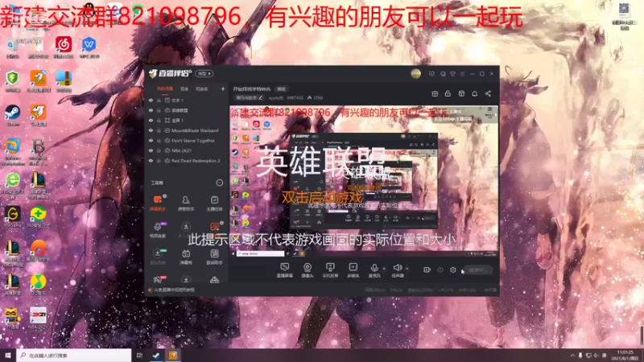Open the microphone link tool in toolbox
Image resolution: width=644 pixels, height=362 pixels.
[x=158, y=229]
